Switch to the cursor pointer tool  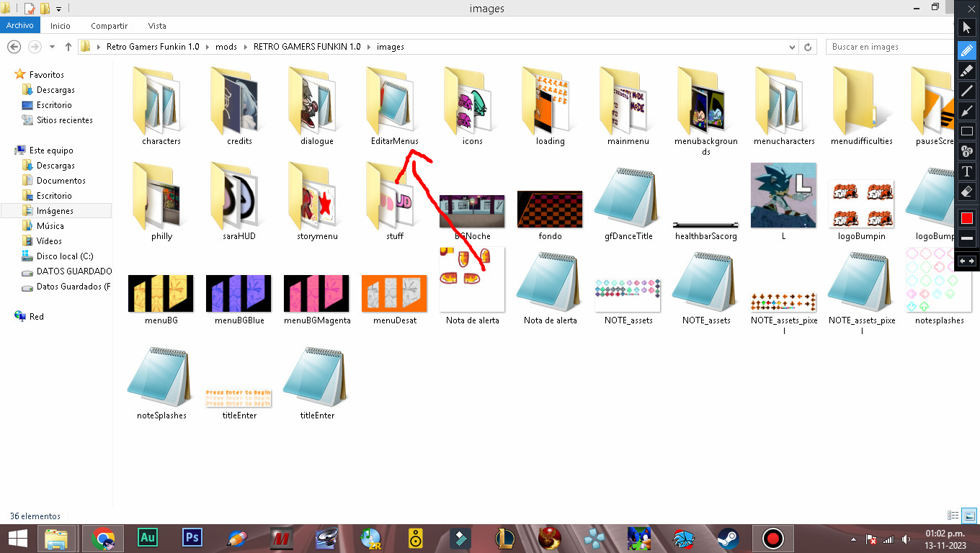click(x=967, y=28)
